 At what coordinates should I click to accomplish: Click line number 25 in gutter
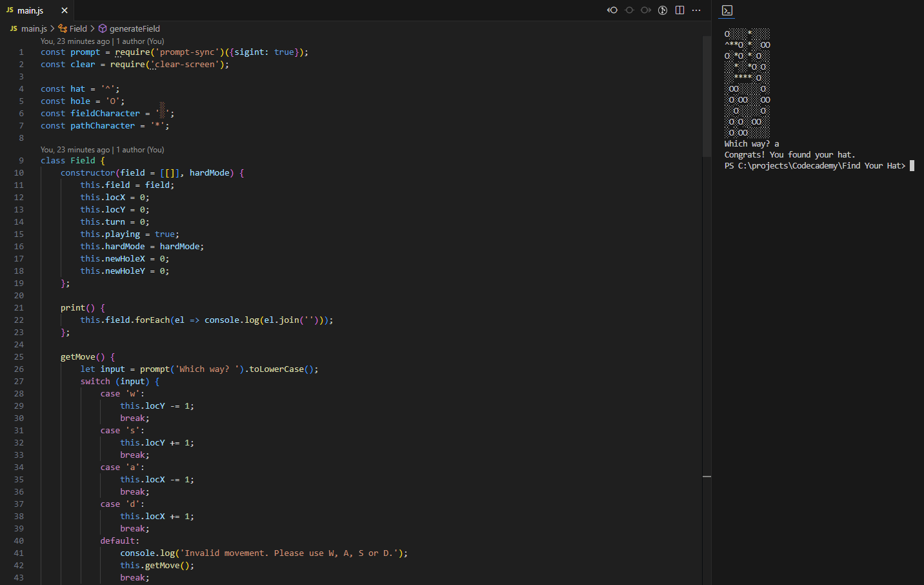point(19,357)
